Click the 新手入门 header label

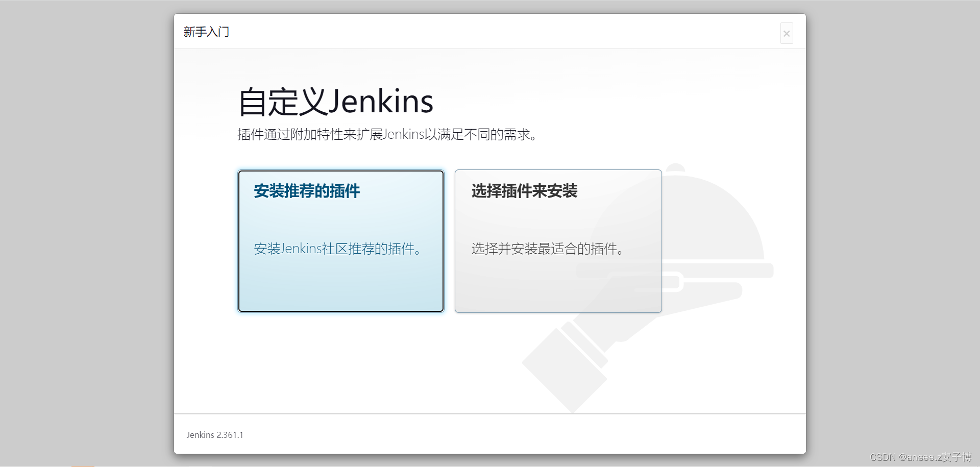point(206,32)
